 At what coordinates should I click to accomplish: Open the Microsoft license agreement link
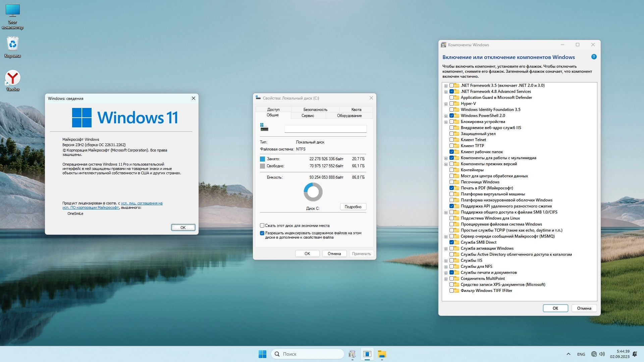click(142, 203)
